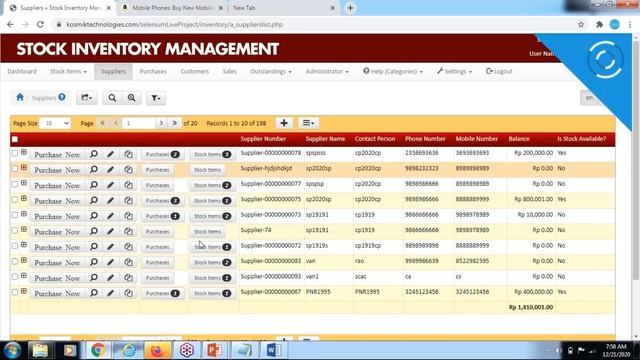Screen dimensions: 640x360
Task: Edit supplier spspsss with pencil icon
Action: click(111, 154)
